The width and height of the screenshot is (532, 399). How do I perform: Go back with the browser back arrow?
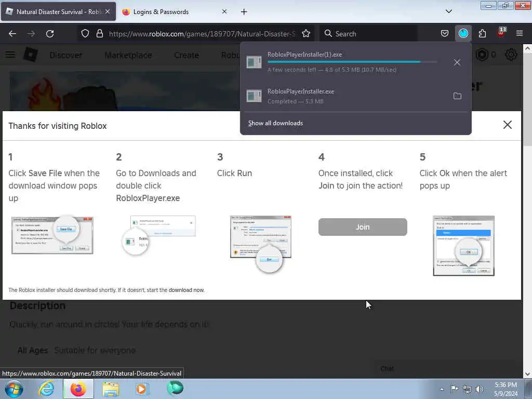coord(12,34)
